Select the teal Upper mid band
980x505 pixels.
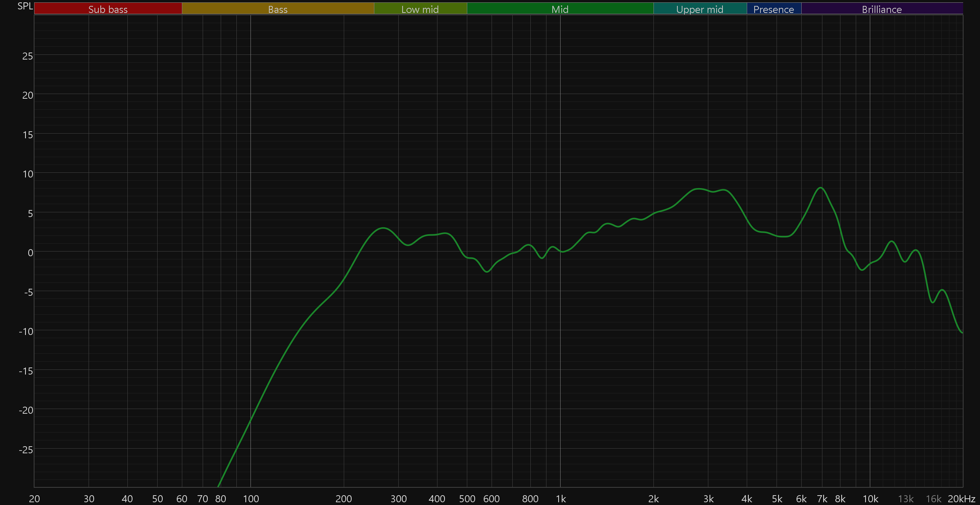click(x=700, y=9)
